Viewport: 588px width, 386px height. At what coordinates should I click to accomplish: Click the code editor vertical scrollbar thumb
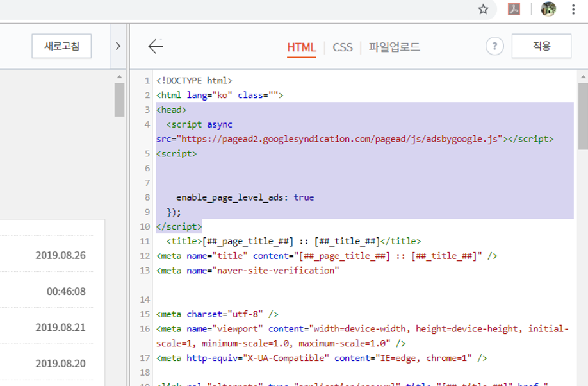click(583, 116)
